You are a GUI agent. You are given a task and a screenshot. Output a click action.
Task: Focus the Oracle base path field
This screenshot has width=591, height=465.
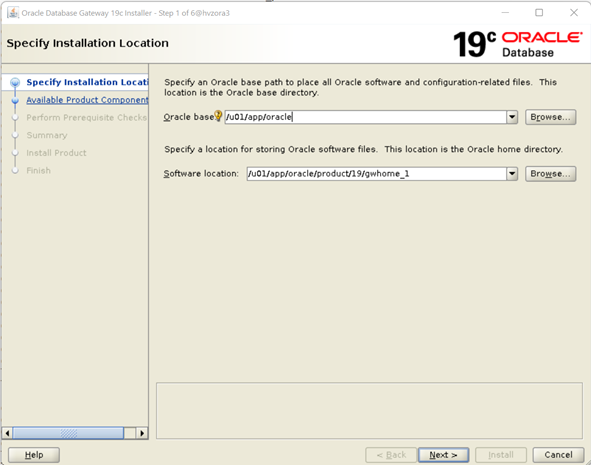coord(366,117)
